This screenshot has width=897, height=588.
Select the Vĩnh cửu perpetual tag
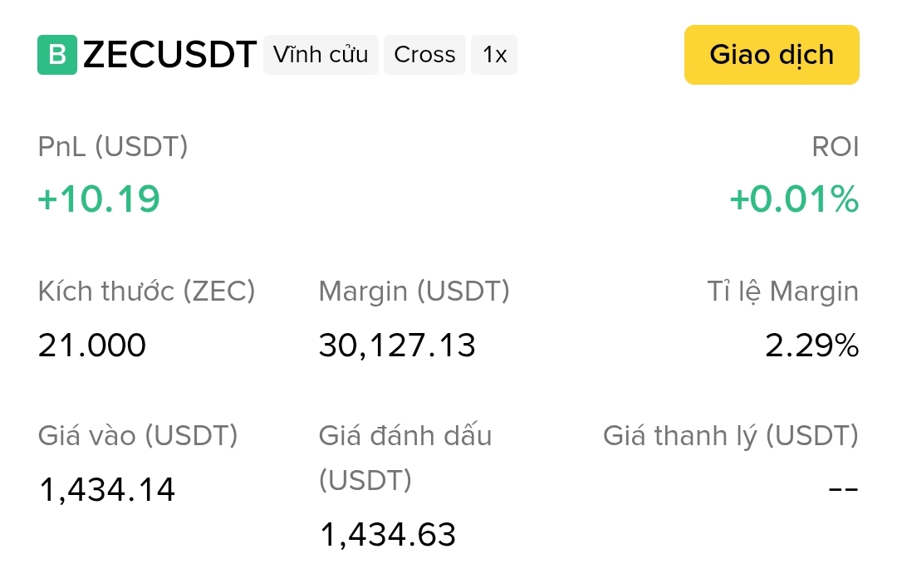321,55
